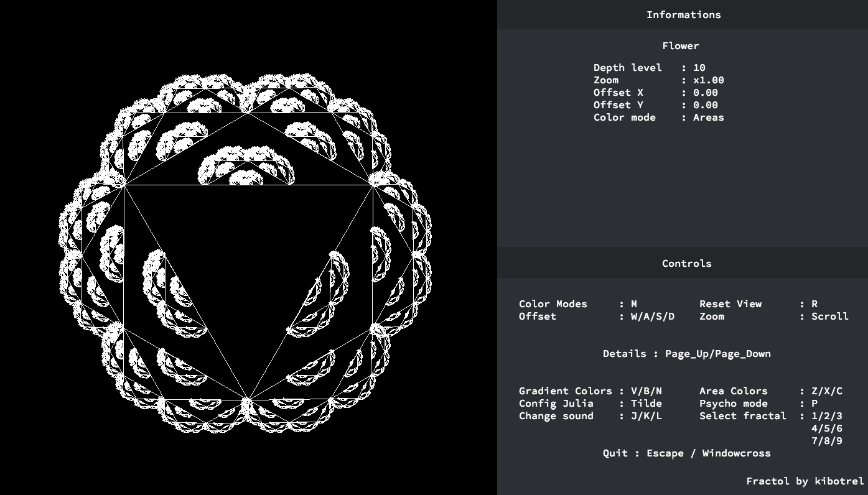
Task: Click the M key hint
Action: tap(634, 303)
